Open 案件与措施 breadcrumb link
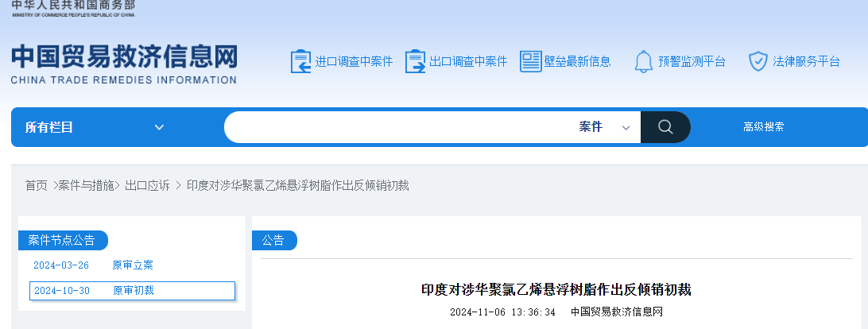 87,185
